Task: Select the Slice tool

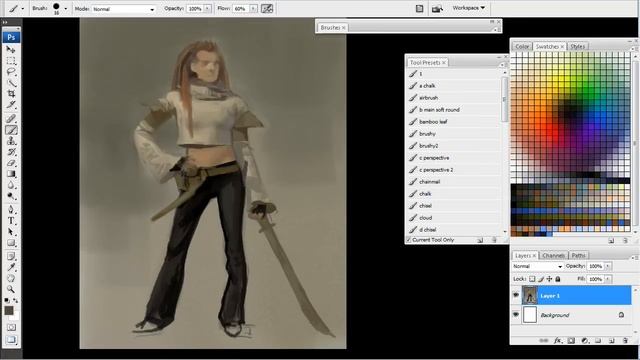Action: [x=11, y=105]
